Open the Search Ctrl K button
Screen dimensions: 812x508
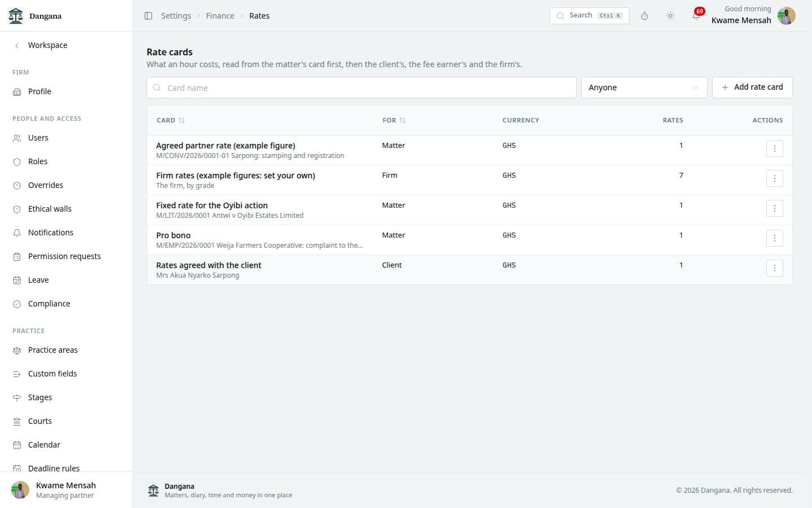click(589, 16)
